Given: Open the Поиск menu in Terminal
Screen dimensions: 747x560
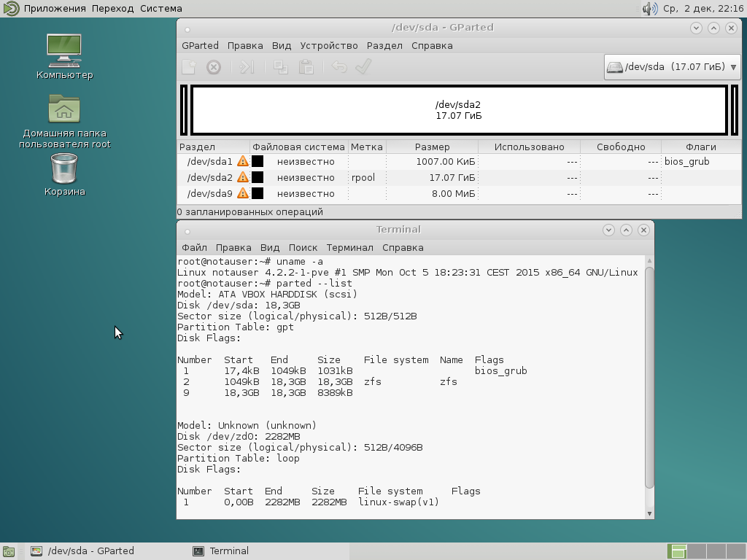Looking at the screenshot, I should 303,247.
